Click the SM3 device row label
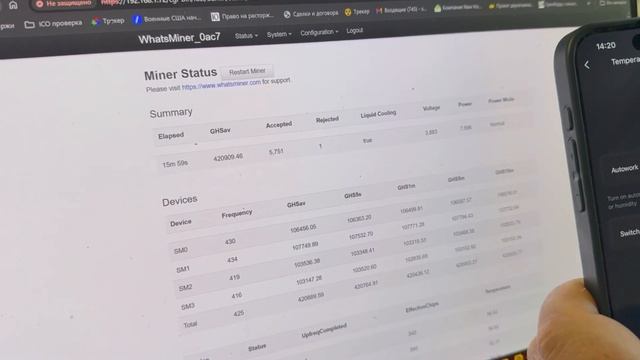Viewport: 640px width, 360px height. (188, 306)
